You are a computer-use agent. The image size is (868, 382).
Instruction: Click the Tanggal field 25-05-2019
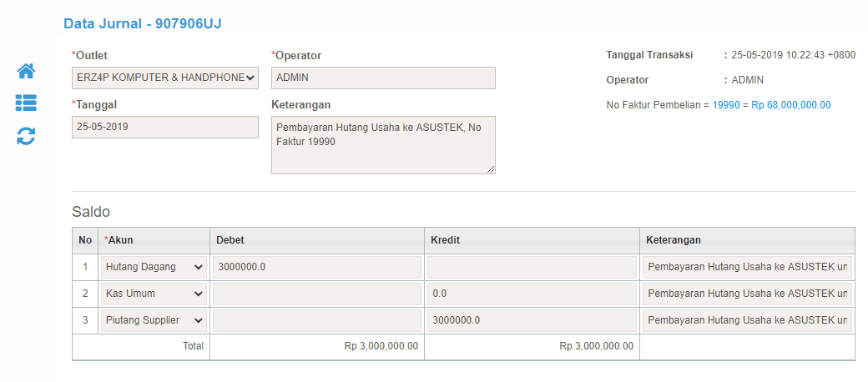point(165,127)
